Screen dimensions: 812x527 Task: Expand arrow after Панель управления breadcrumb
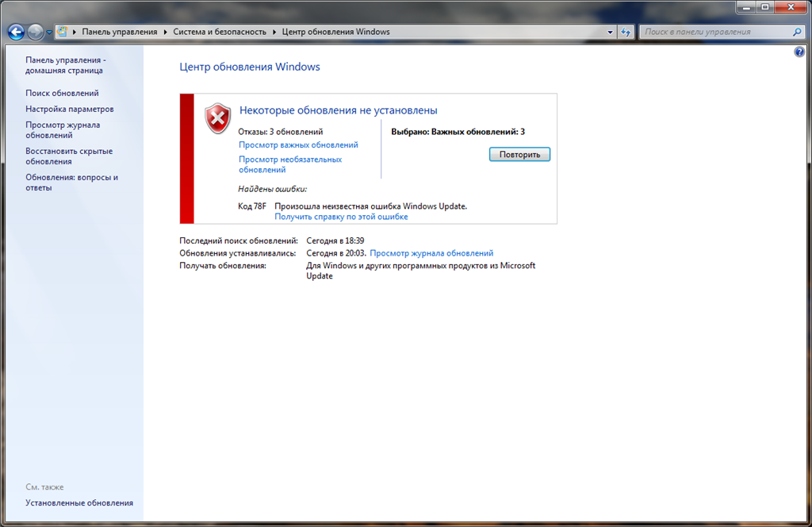165,32
